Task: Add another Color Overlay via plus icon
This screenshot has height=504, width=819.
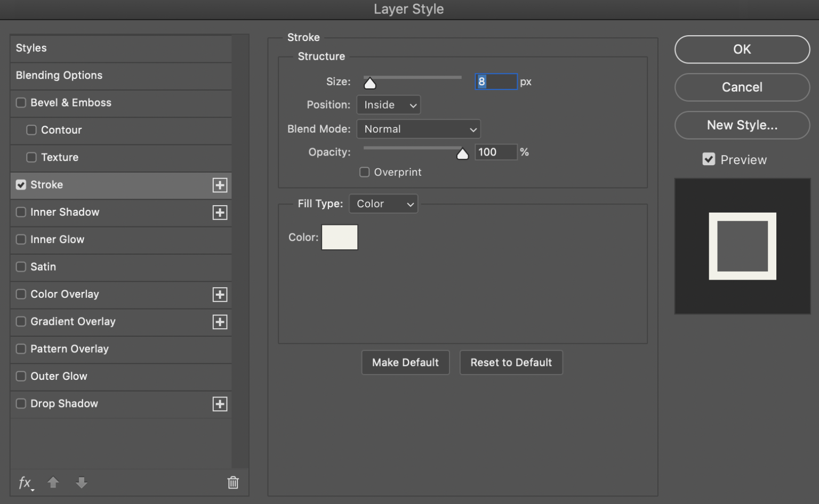Action: [220, 295]
